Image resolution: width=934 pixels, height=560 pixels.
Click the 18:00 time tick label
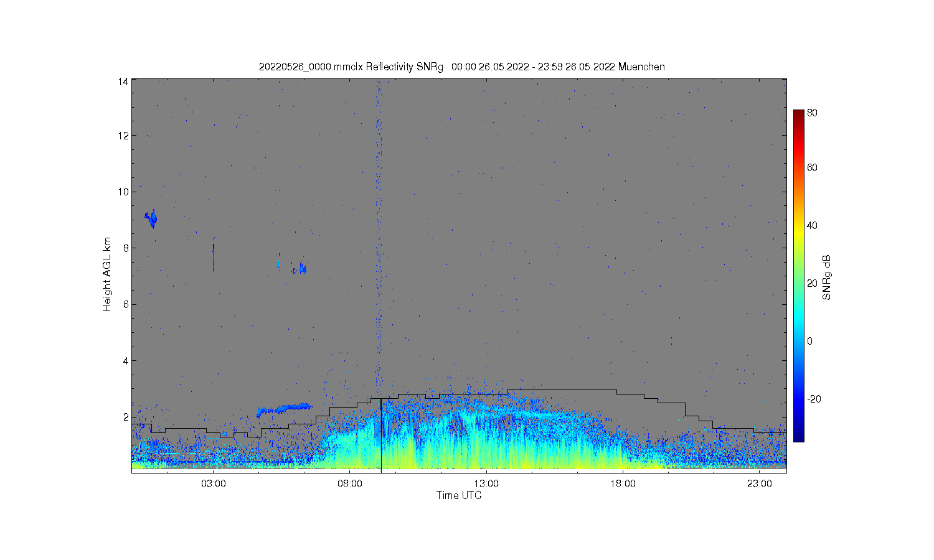coord(623,484)
